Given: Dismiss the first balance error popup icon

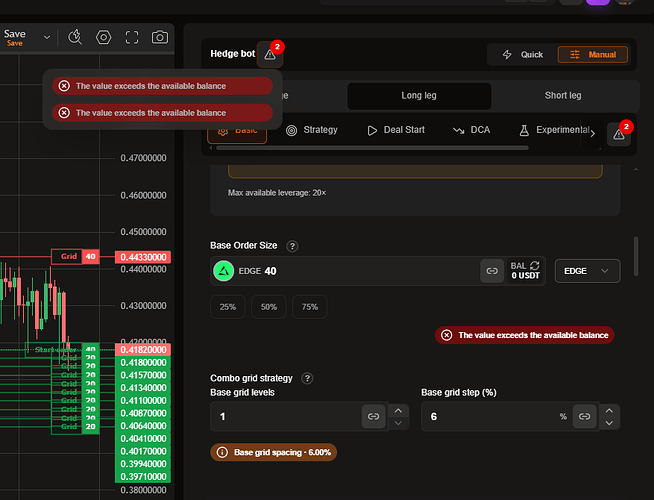Looking at the screenshot, I should click(64, 86).
